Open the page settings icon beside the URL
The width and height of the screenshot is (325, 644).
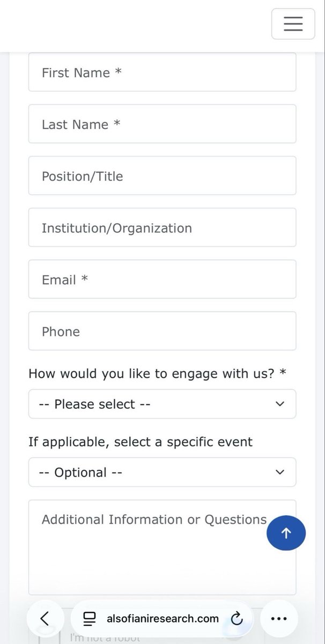pyautogui.click(x=90, y=619)
